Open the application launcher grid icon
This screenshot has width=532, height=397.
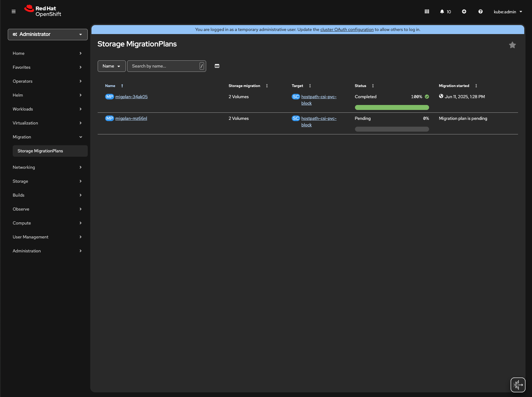click(427, 11)
